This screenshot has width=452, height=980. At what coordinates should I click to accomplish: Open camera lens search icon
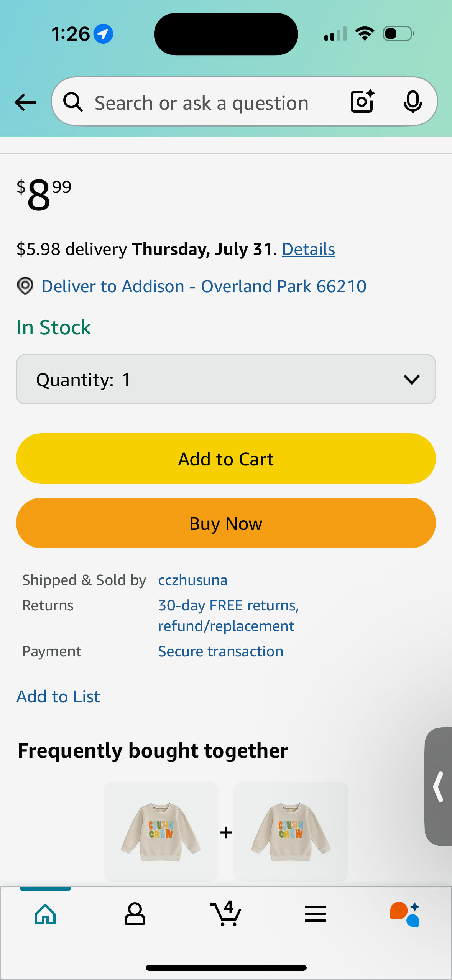point(362,102)
